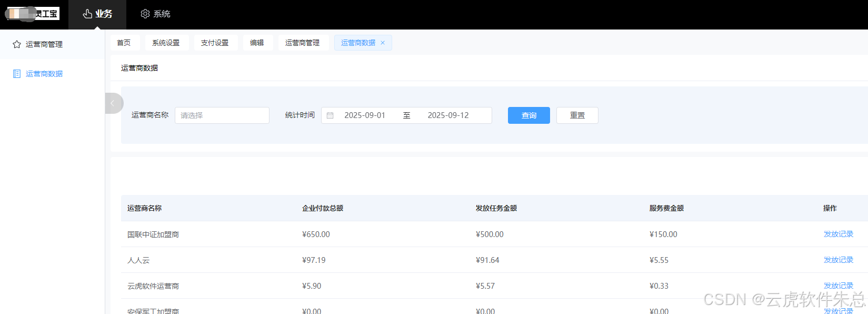This screenshot has height=314, width=868.
Task: Click the document icon beside 运营商数据
Action: tap(17, 74)
